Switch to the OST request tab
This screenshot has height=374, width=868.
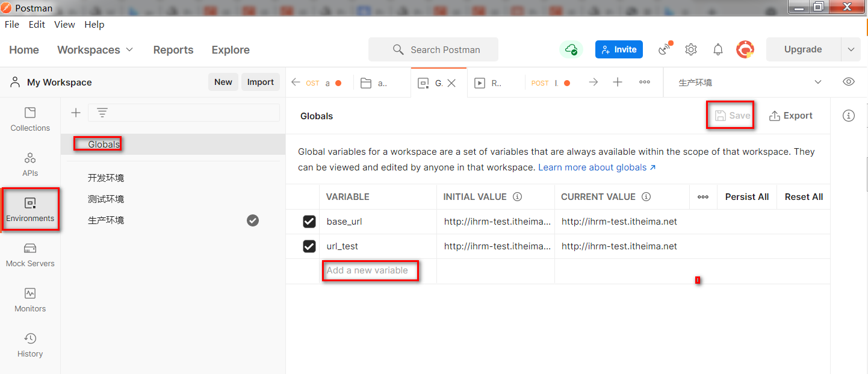(324, 83)
